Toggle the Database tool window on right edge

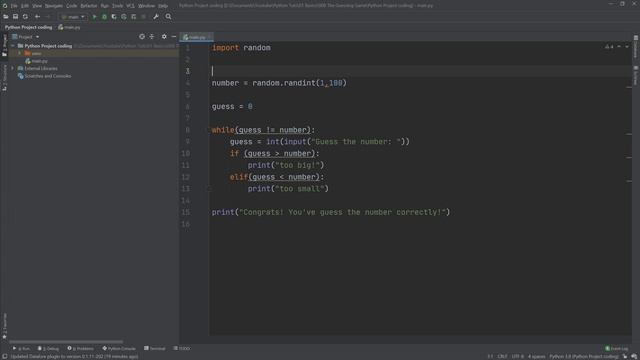pos(636,47)
